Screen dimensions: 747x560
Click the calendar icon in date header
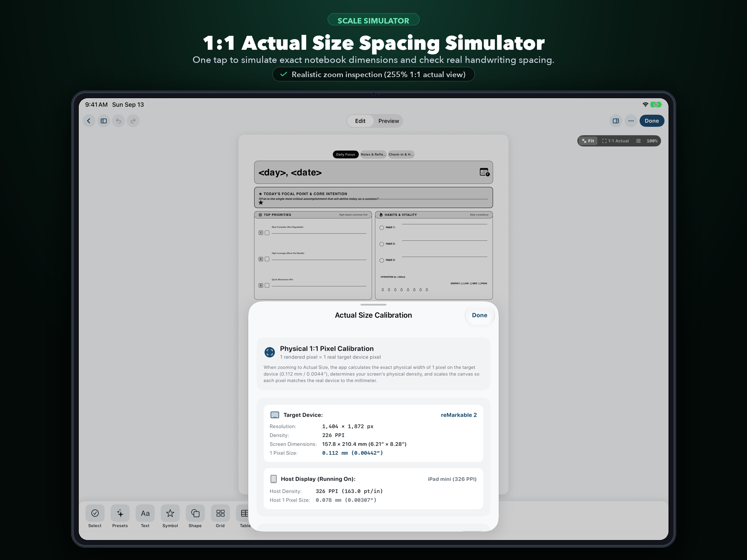(484, 172)
